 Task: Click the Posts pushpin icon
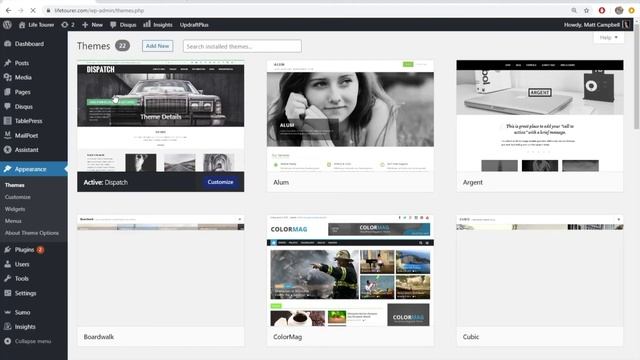7,63
